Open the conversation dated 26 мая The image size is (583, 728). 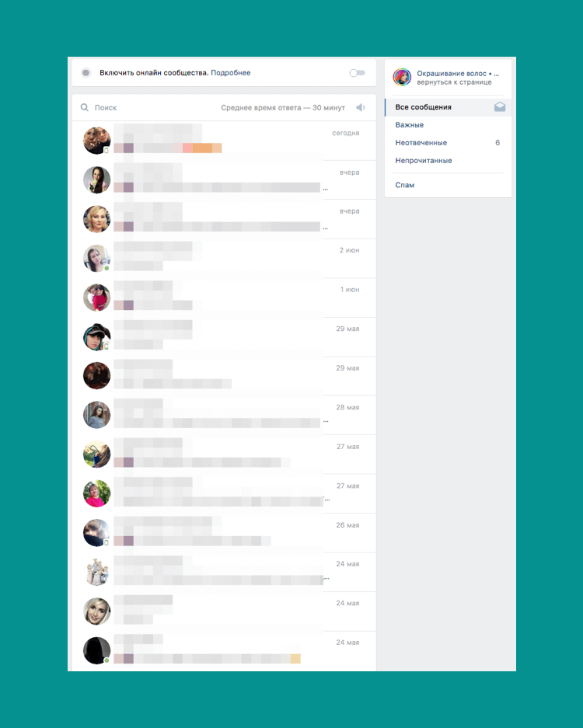(x=224, y=533)
